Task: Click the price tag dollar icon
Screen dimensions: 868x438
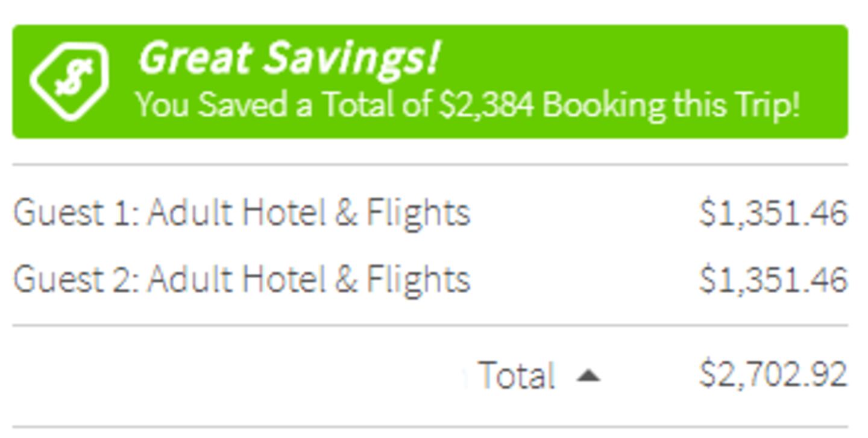Action: [x=70, y=81]
